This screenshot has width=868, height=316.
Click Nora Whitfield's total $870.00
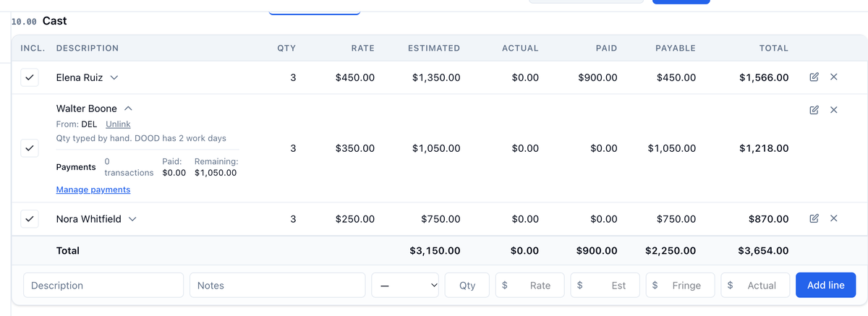(x=769, y=219)
